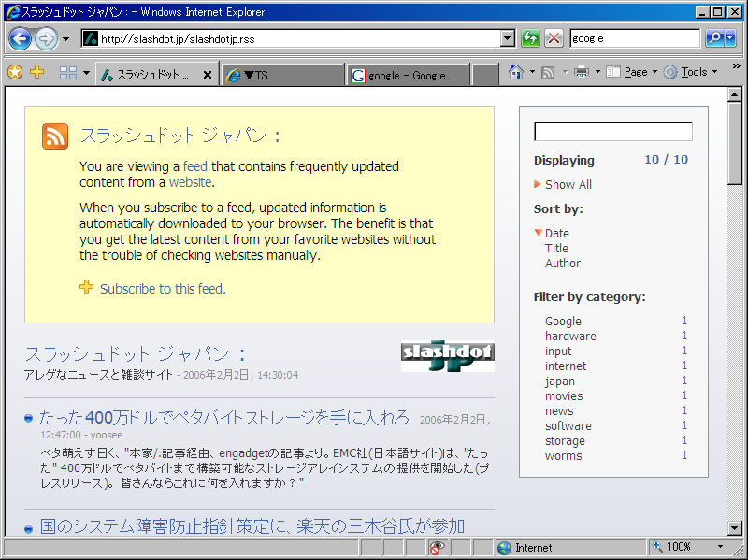Filter by internet category
Viewport: 748px width, 560px height.
pos(566,366)
